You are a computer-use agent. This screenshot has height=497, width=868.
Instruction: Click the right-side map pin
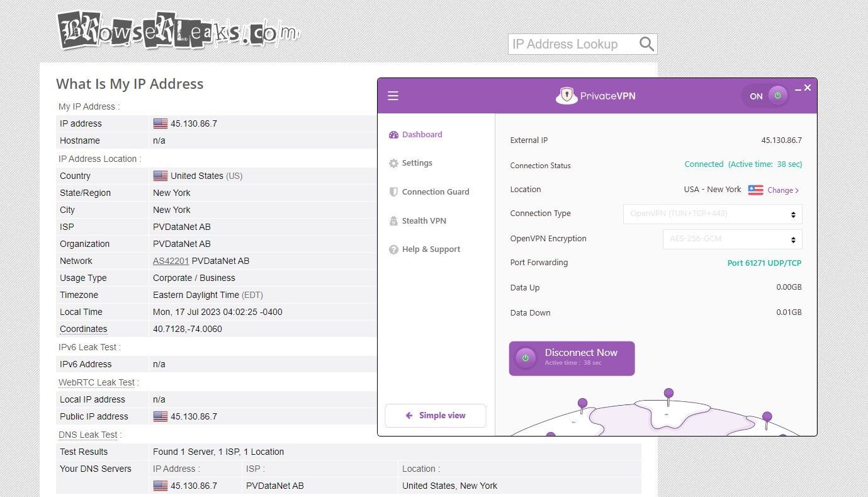(767, 420)
